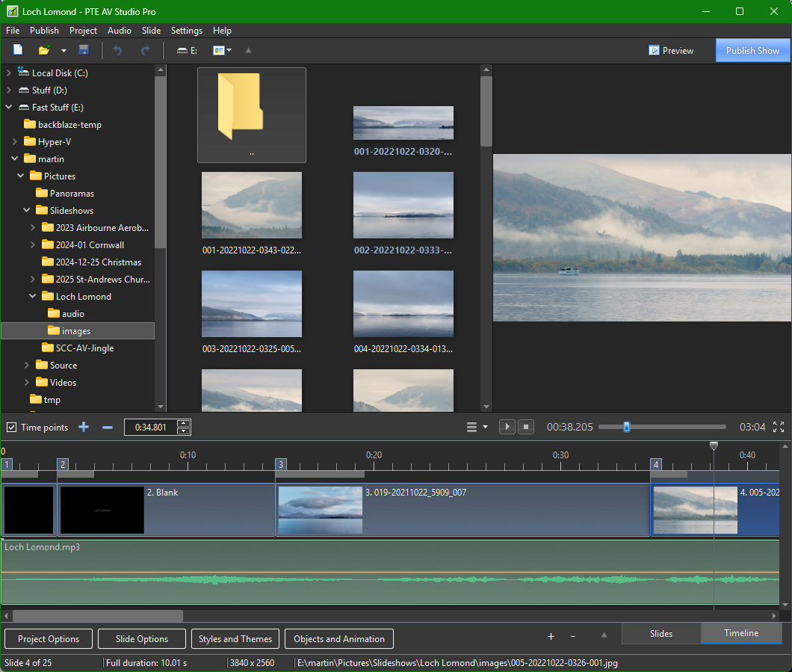The width and height of the screenshot is (792, 672).
Task: Switch to the Slides tab
Action: click(x=660, y=634)
